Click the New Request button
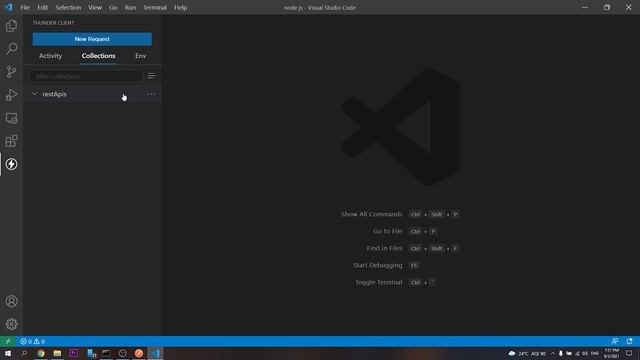Screen dimensions: 640x360 point(92,39)
